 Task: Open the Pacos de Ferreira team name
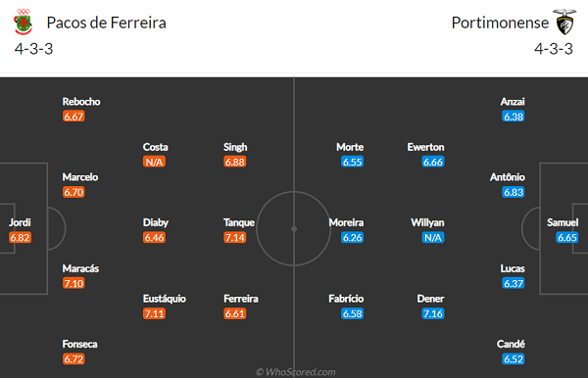coord(106,23)
